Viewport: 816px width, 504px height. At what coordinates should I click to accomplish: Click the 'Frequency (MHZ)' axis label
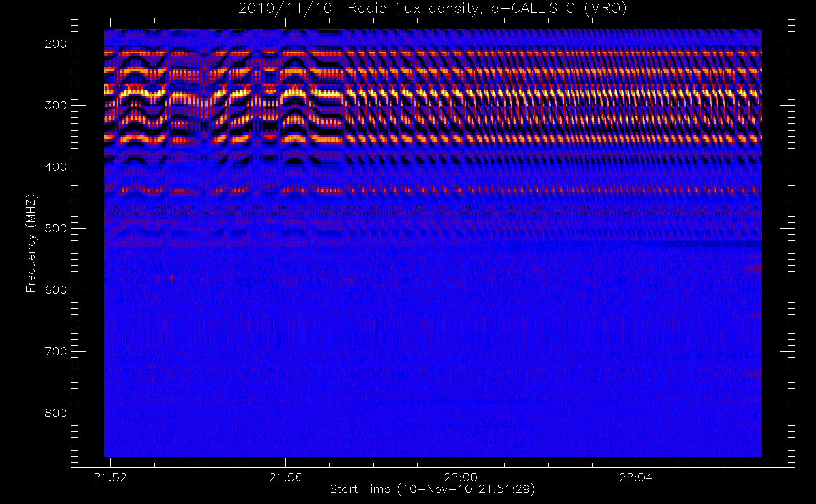(x=31, y=243)
